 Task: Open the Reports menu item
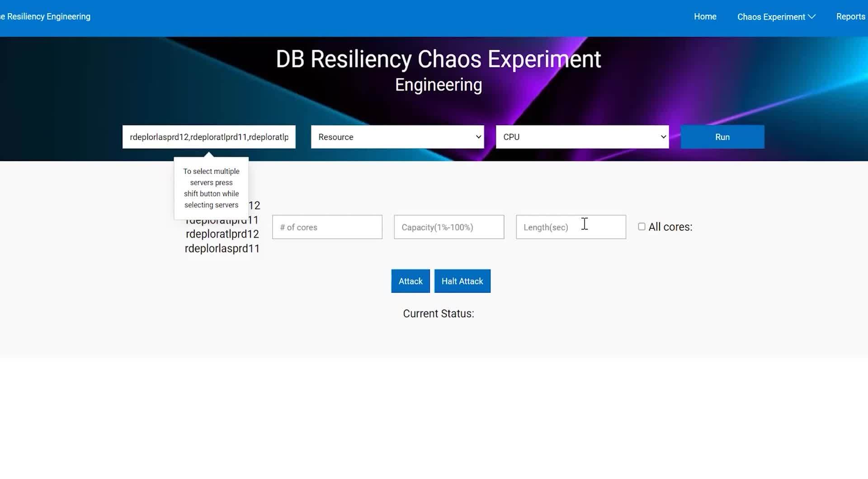(851, 16)
